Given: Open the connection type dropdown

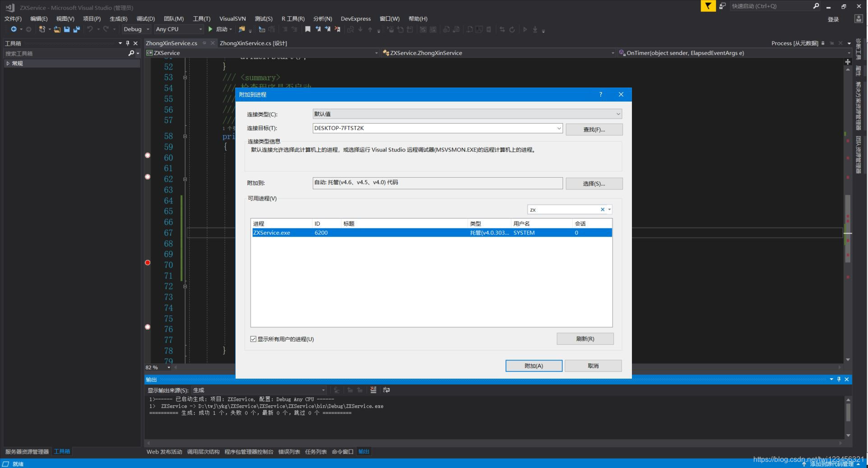Looking at the screenshot, I should pos(467,114).
